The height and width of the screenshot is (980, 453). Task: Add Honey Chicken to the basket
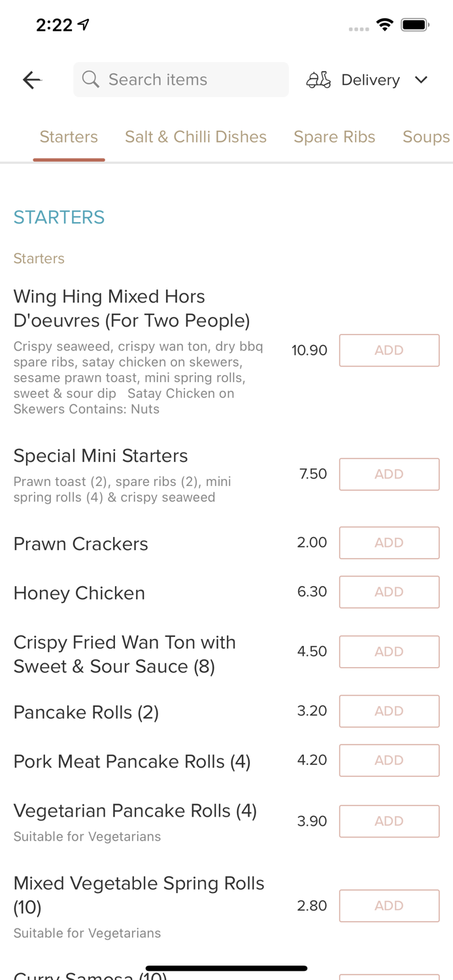tap(389, 592)
